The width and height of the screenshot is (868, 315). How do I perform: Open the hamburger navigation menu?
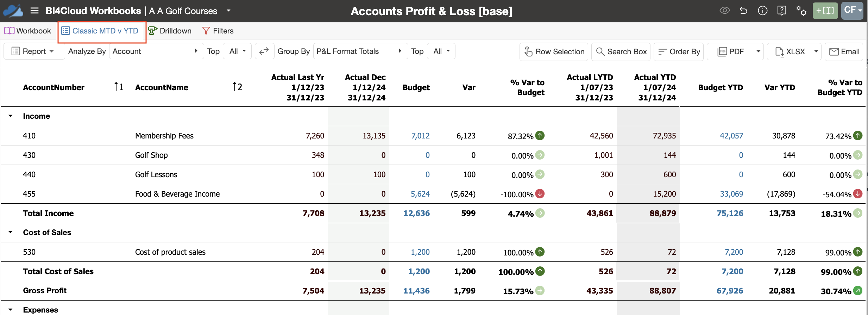[x=34, y=11]
